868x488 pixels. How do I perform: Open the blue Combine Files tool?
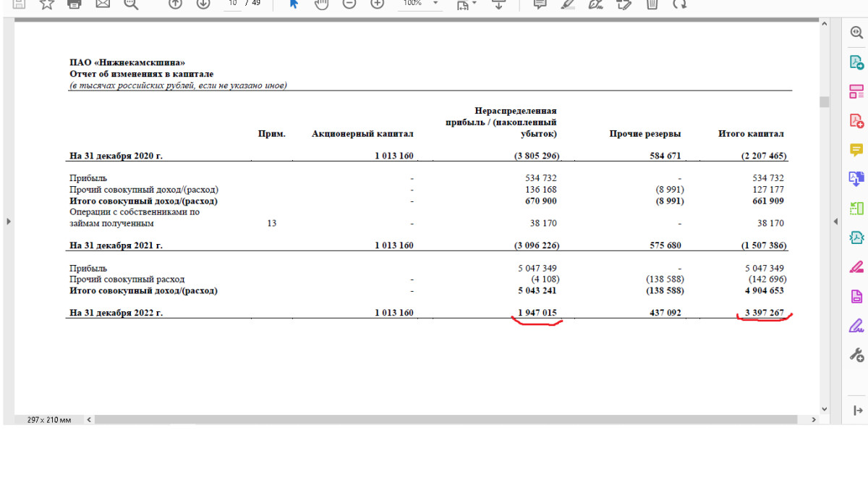tap(856, 179)
